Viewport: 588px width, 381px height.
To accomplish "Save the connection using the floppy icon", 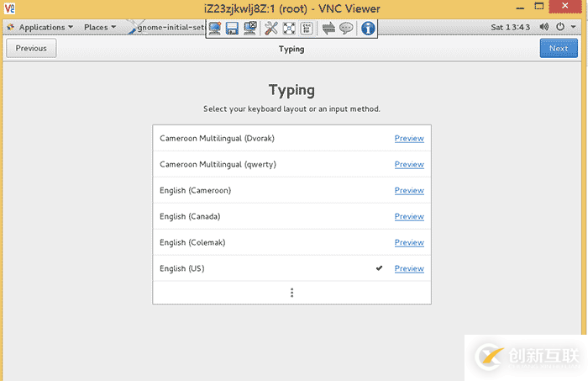I will 232,29.
